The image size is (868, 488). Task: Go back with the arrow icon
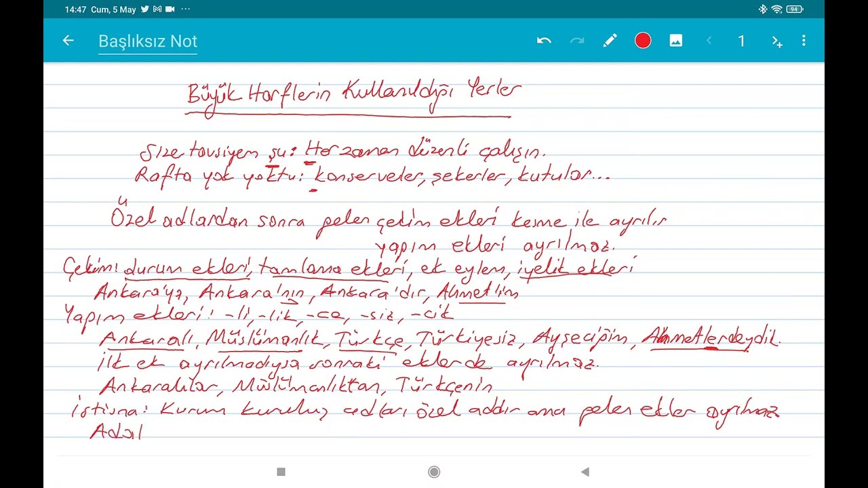point(68,41)
